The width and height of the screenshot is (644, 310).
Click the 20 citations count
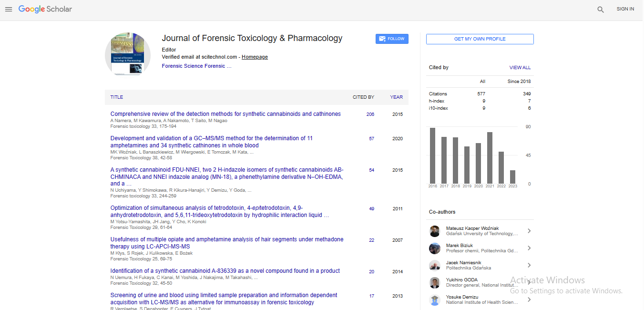(372, 272)
